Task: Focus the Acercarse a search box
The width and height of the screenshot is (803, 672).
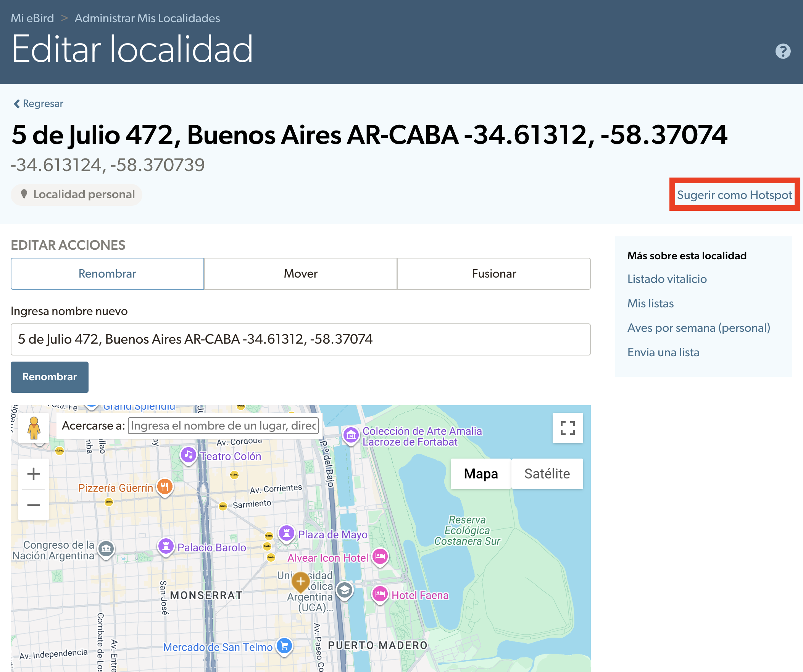Action: (223, 425)
